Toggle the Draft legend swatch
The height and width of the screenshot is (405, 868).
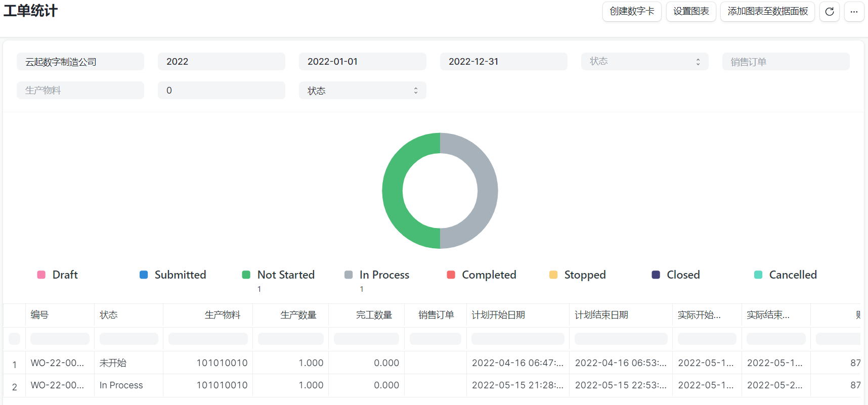41,275
